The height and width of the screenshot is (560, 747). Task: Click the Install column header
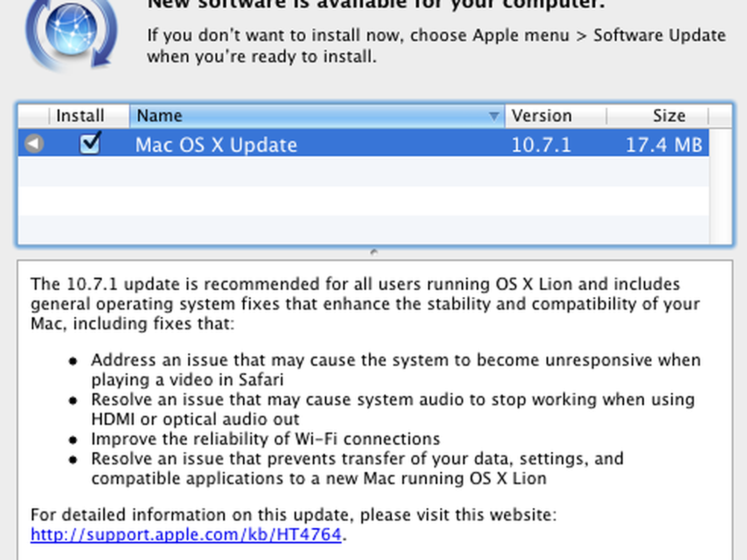tap(80, 116)
